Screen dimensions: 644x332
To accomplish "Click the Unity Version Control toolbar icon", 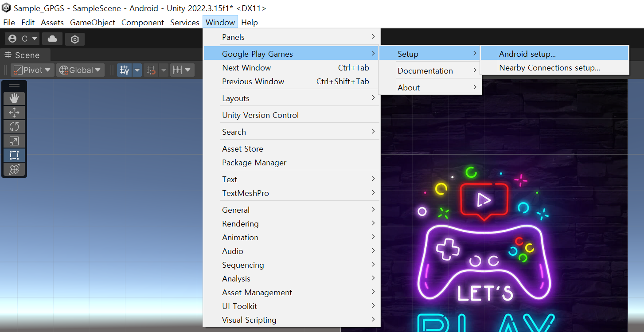I will [75, 39].
